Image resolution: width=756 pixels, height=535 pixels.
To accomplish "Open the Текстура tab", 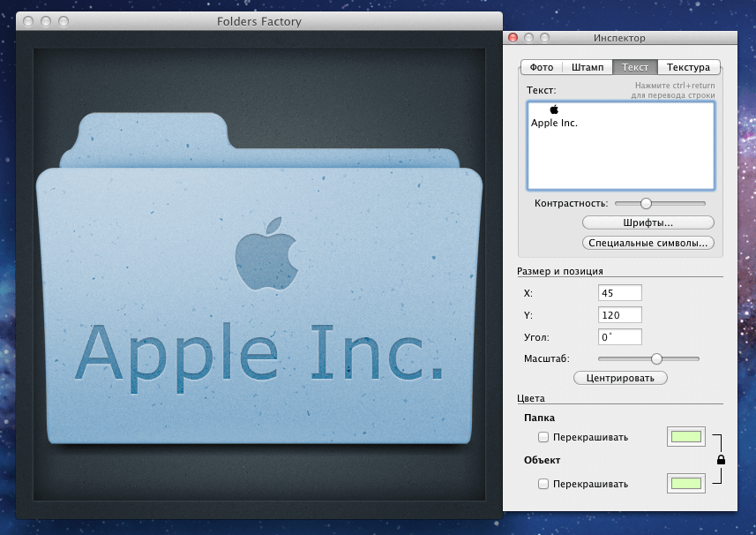I will coord(688,66).
